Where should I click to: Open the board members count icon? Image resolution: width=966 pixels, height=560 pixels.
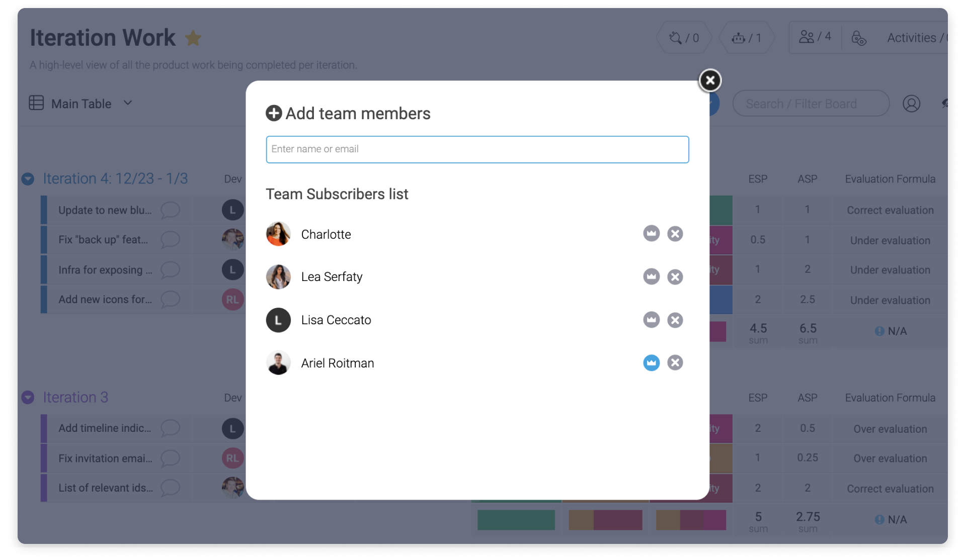(x=815, y=37)
